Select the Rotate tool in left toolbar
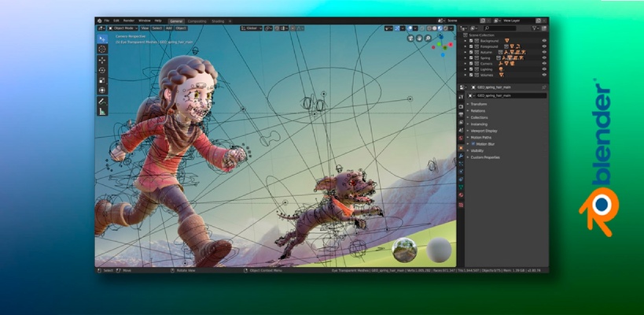Image resolution: width=644 pixels, height=315 pixels. 102,70
